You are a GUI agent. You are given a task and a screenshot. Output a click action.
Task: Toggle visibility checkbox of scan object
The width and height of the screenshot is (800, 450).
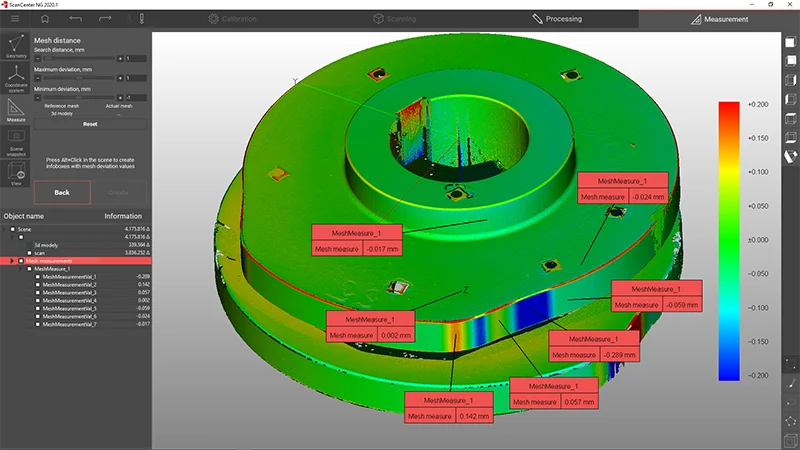click(x=29, y=253)
